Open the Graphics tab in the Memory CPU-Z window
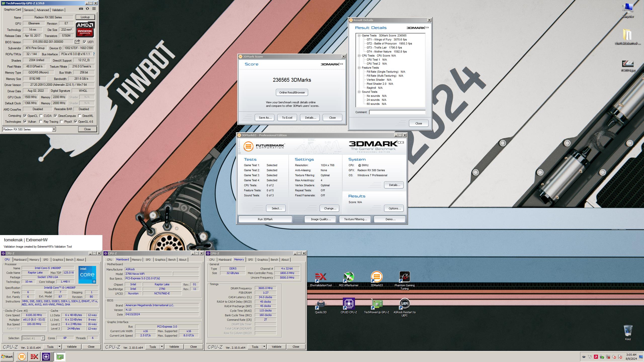 263,260
